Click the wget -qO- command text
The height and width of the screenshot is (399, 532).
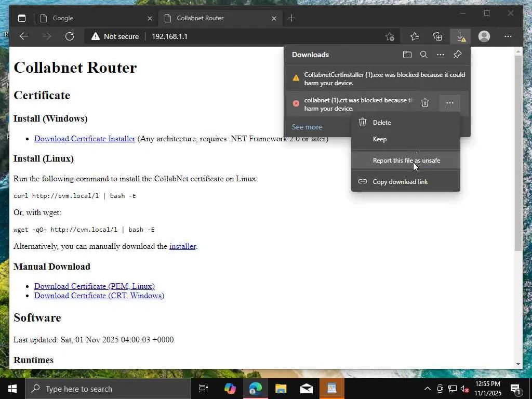[84, 230]
